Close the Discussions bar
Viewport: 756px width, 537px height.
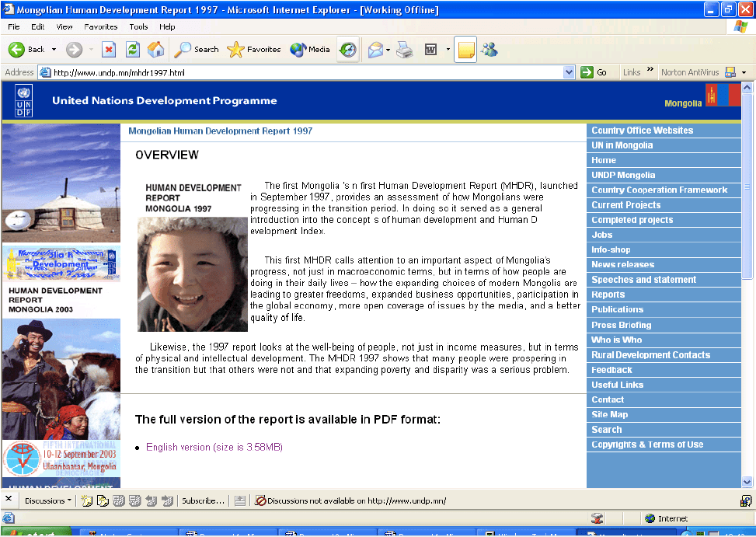pyautogui.click(x=9, y=499)
